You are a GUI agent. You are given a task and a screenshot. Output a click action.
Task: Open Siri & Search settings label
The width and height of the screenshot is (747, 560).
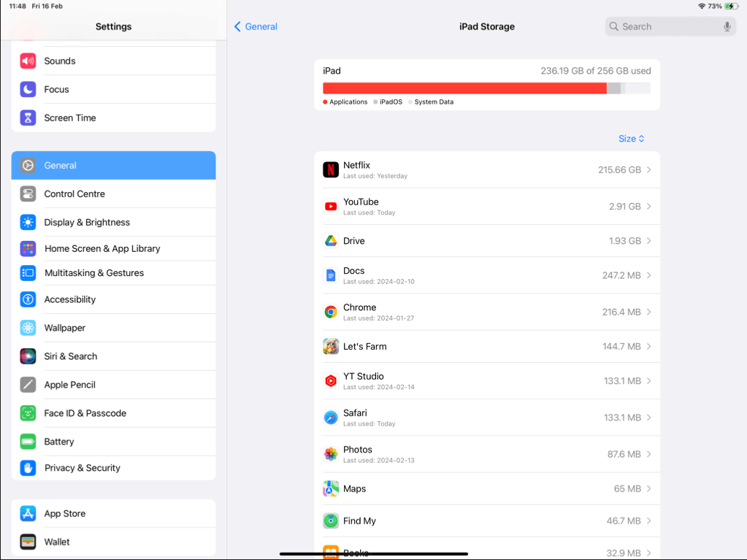(71, 356)
